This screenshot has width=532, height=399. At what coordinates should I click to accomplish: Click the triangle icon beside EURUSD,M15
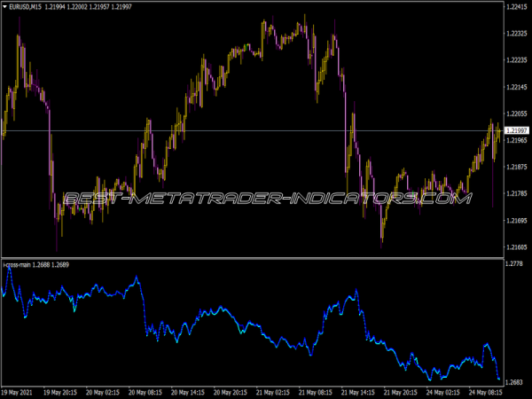tap(4, 8)
